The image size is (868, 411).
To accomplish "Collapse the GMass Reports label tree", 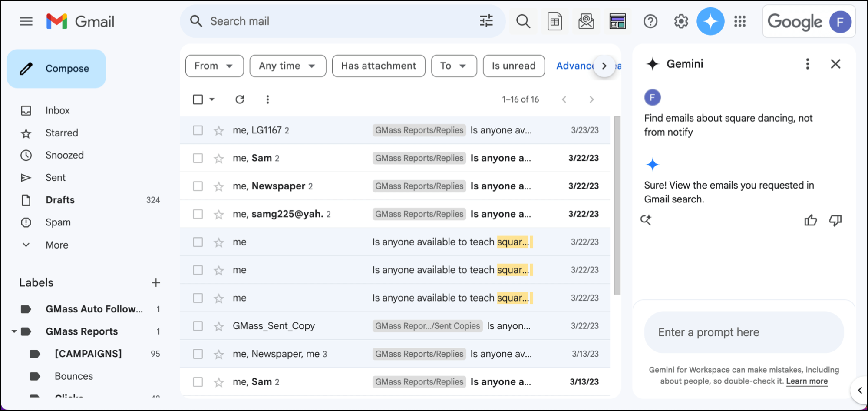I will [x=14, y=331].
